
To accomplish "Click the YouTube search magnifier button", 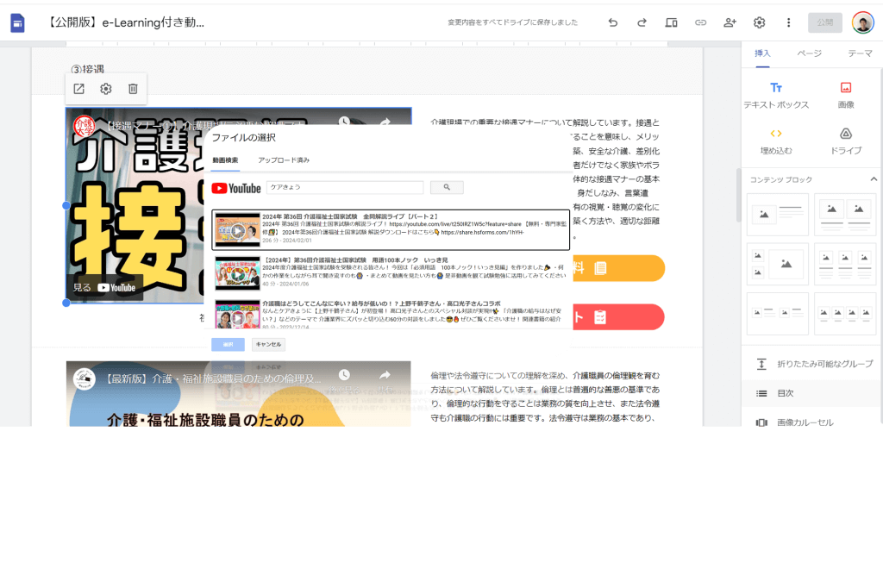I will [x=447, y=187].
